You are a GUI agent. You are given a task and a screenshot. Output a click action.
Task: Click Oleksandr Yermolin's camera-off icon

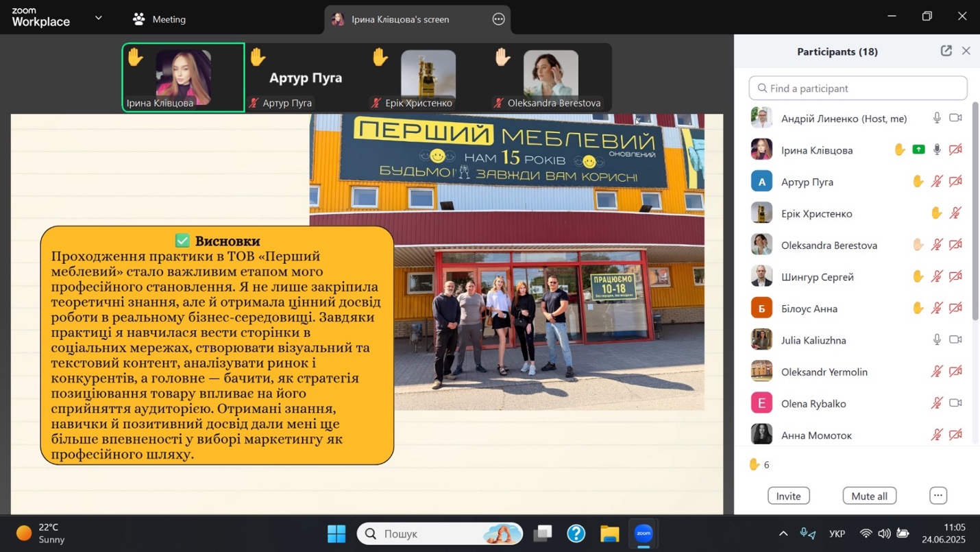[956, 372]
